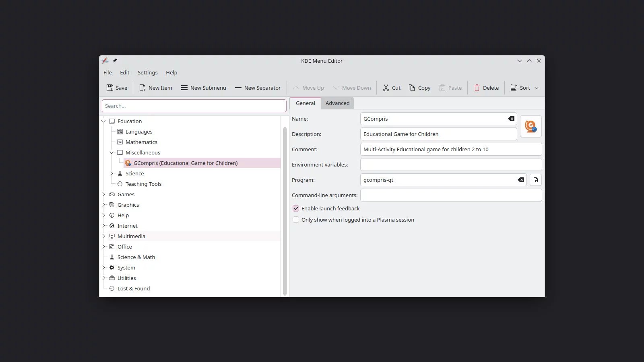This screenshot has width=644, height=362.
Task: Open the Edit menu
Action: 125,72
